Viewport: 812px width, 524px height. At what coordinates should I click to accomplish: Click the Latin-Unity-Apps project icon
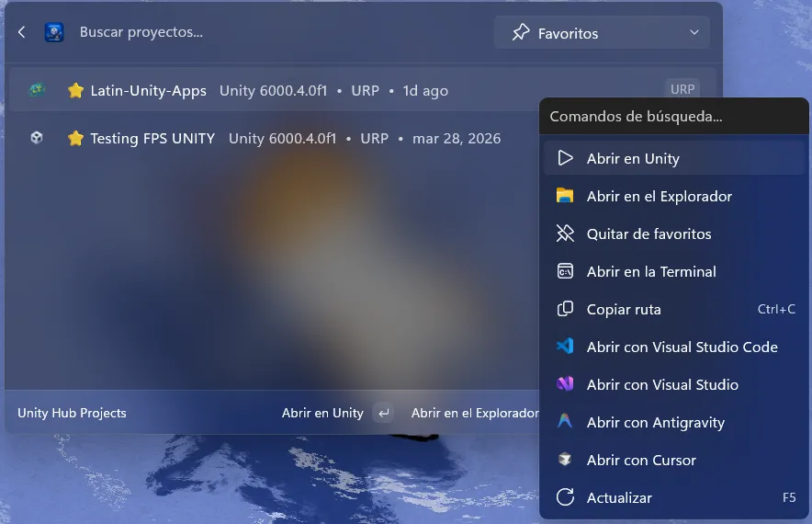point(36,90)
